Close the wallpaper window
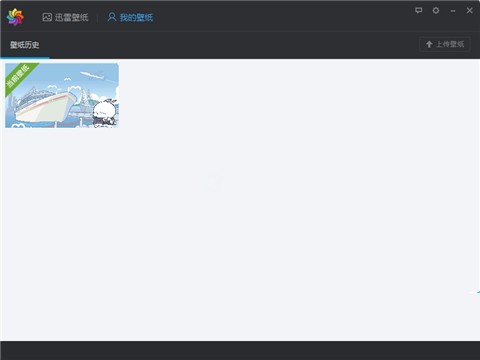Viewport: 480px width, 360px height. (470, 11)
